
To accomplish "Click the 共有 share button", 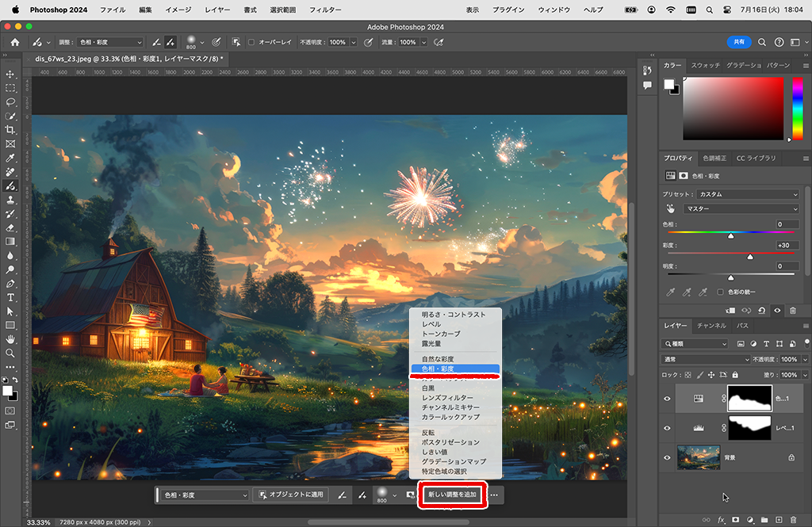I will 739,42.
